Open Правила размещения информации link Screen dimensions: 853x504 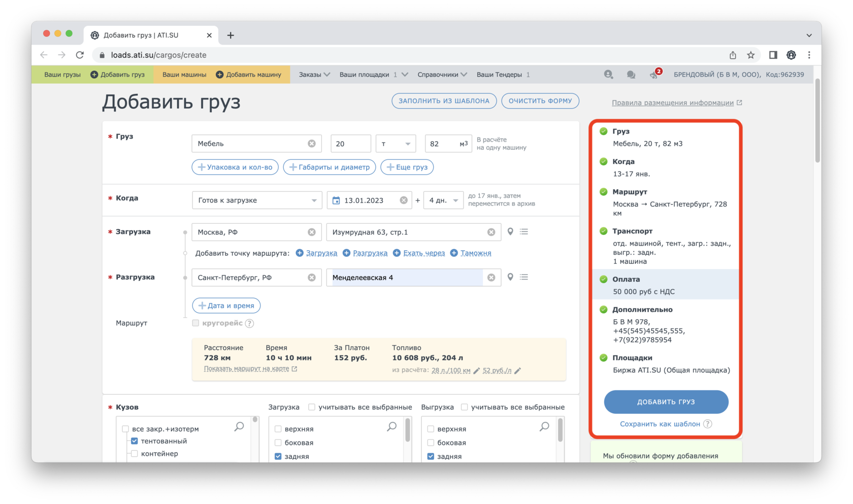click(677, 103)
